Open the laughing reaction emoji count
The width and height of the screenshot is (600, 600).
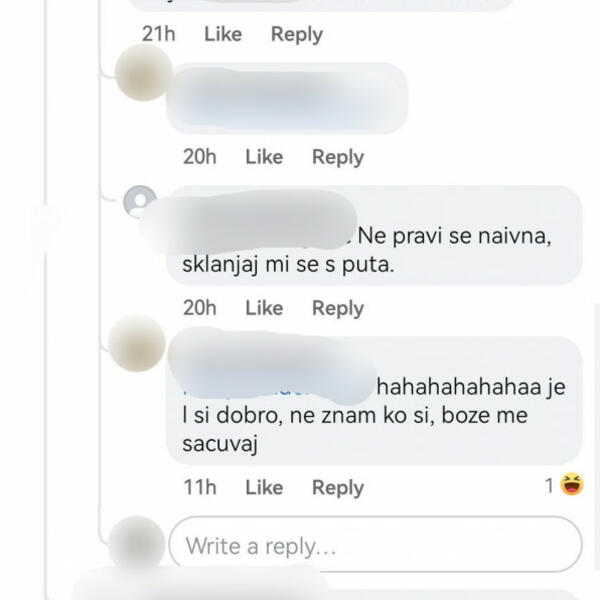point(564,485)
